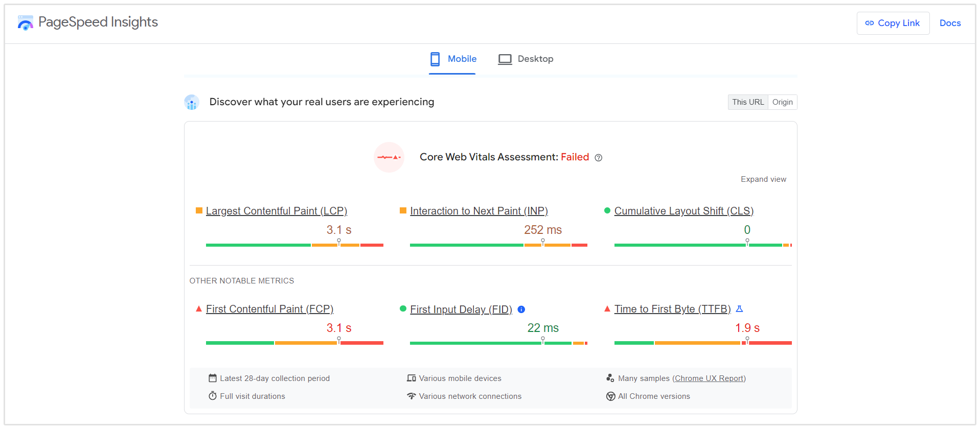Click the Chrome versions icon

610,396
